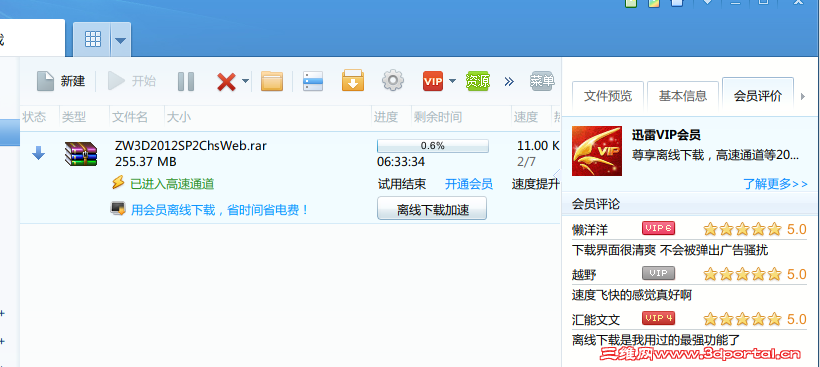
Task: Open the 菜单 menu button
Action: click(542, 81)
